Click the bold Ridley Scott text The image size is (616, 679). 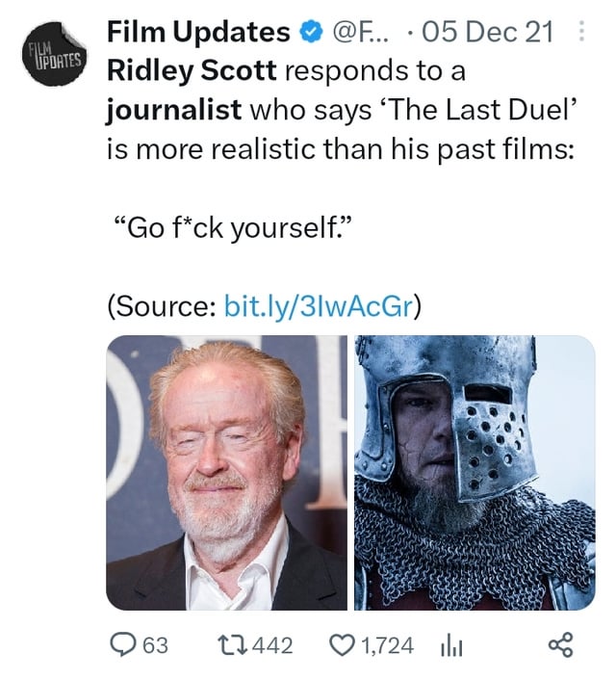tap(192, 70)
